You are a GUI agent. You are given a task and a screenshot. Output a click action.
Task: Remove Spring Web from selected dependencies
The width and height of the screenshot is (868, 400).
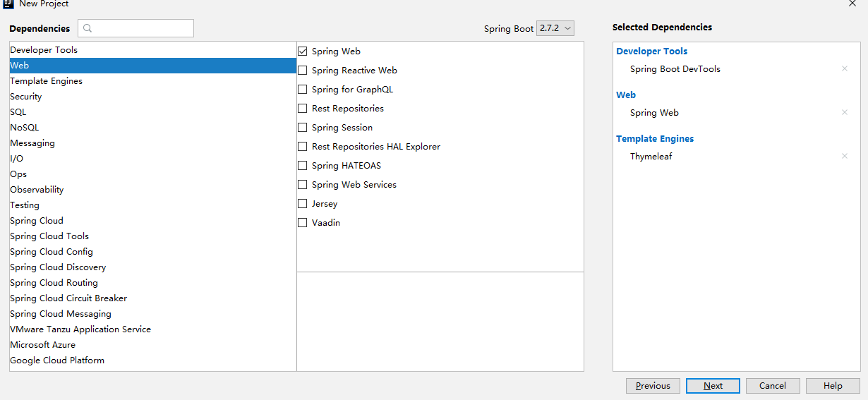coord(845,112)
